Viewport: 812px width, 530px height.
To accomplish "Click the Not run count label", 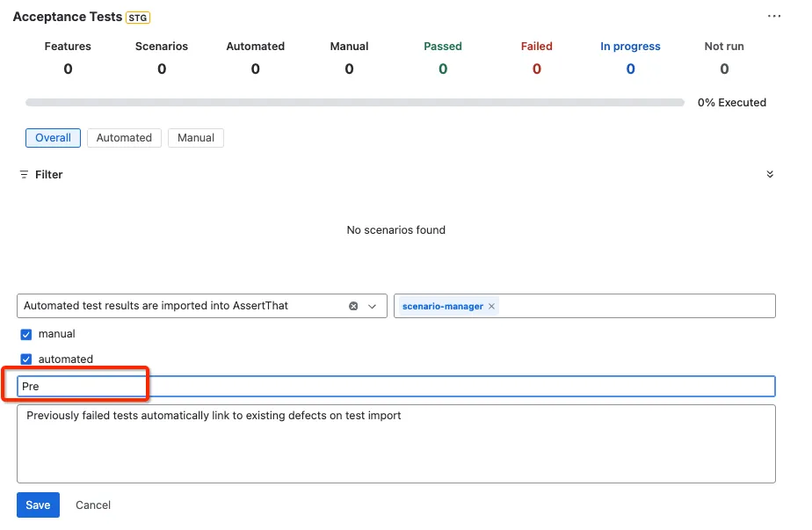I will pos(724,46).
